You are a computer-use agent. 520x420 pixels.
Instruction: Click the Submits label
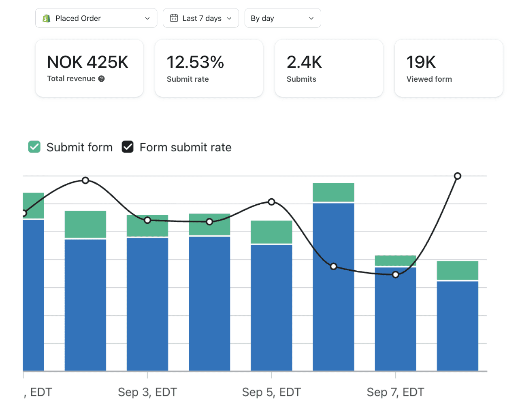(x=301, y=79)
